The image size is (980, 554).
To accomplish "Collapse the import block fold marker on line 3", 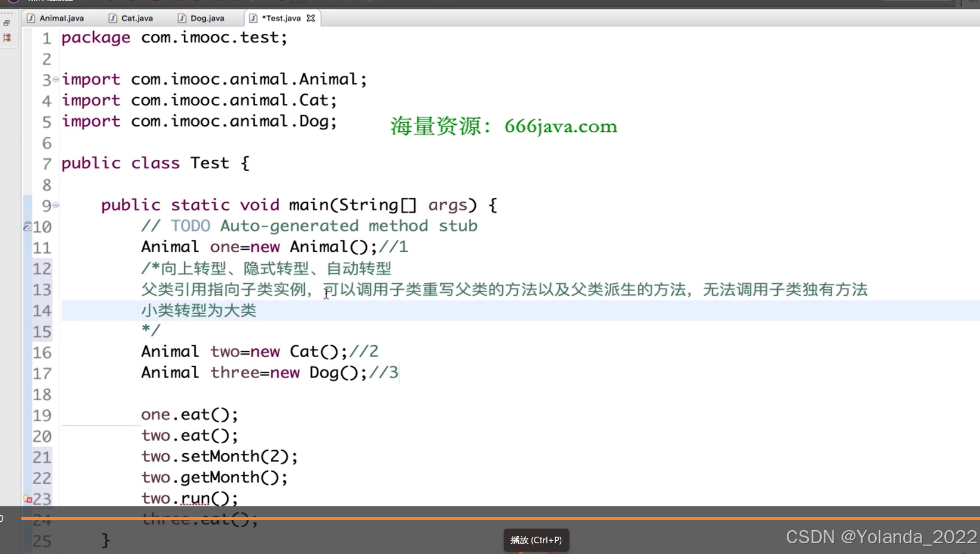I will click(55, 79).
